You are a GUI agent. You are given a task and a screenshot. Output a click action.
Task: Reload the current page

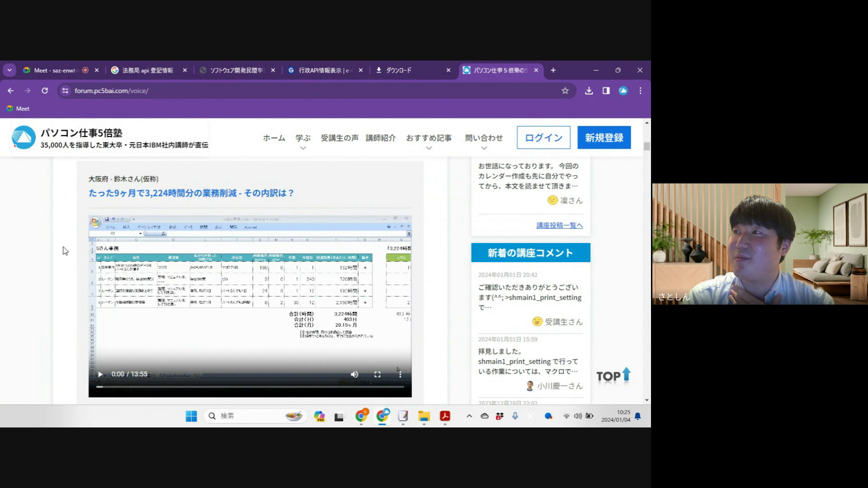tap(45, 91)
